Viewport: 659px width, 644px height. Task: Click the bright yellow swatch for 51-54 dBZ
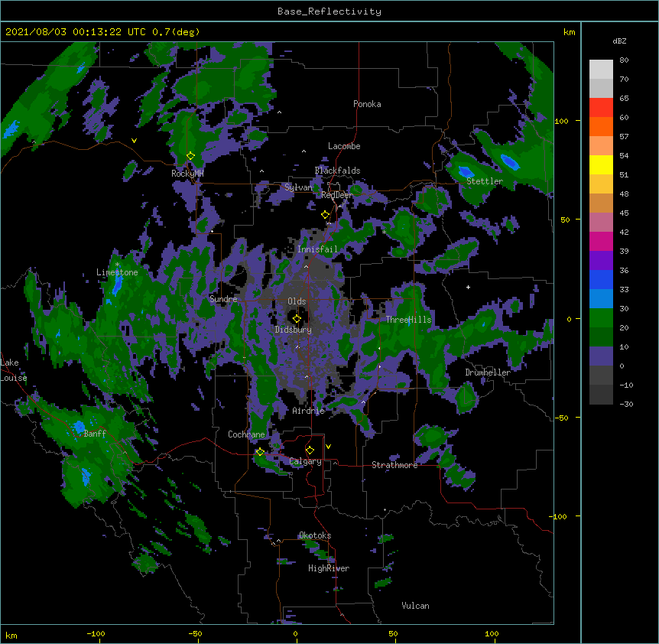[601, 164]
